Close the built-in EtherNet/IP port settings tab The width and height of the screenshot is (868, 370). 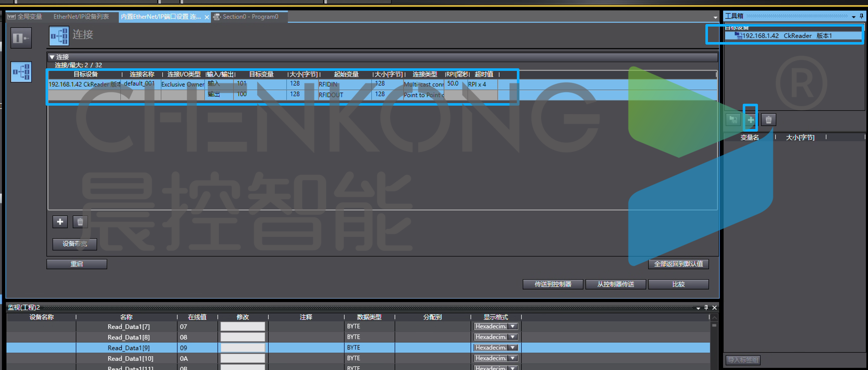point(207,17)
